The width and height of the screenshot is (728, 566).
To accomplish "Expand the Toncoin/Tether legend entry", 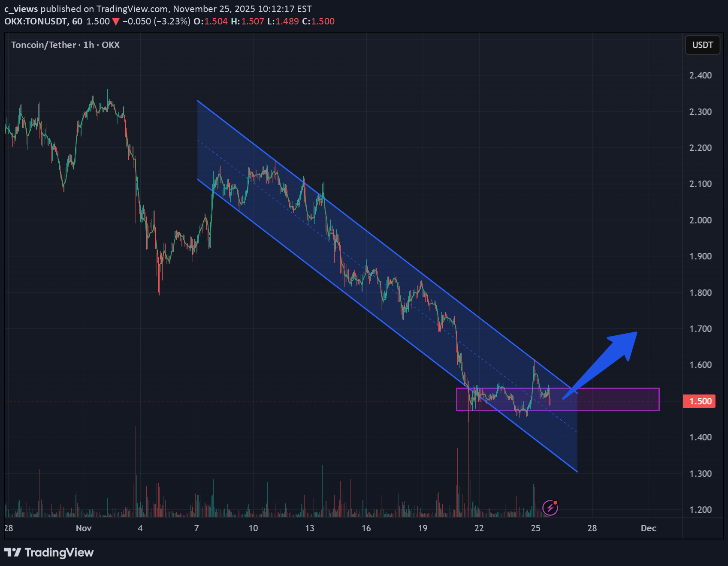I will click(43, 45).
